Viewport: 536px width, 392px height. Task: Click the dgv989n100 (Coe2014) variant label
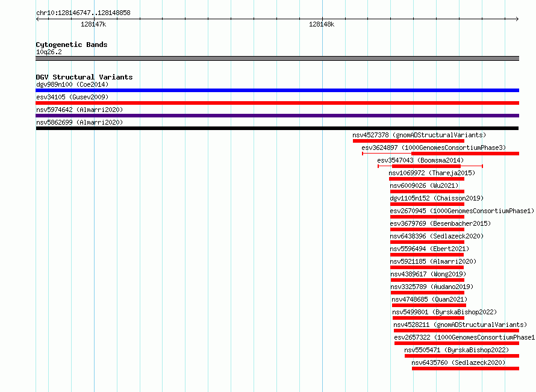72,84
